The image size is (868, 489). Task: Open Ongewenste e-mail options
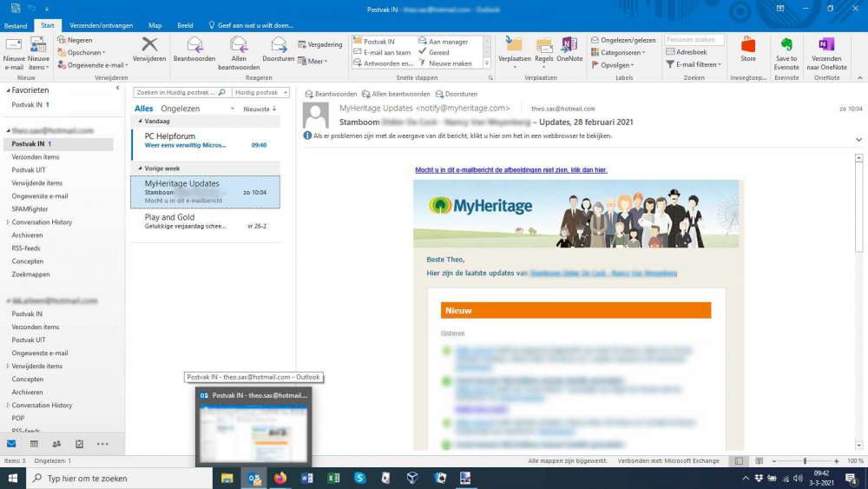93,65
